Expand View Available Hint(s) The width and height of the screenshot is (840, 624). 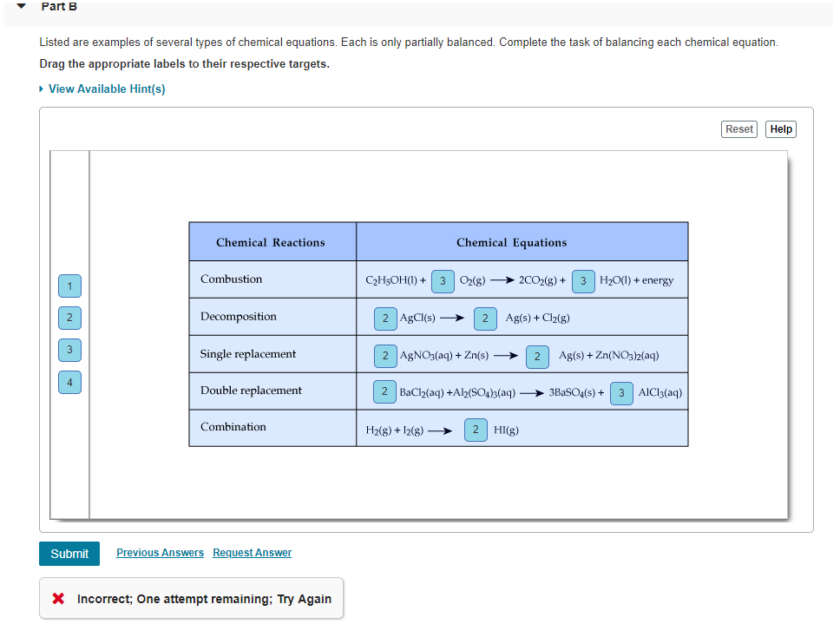pyautogui.click(x=104, y=89)
